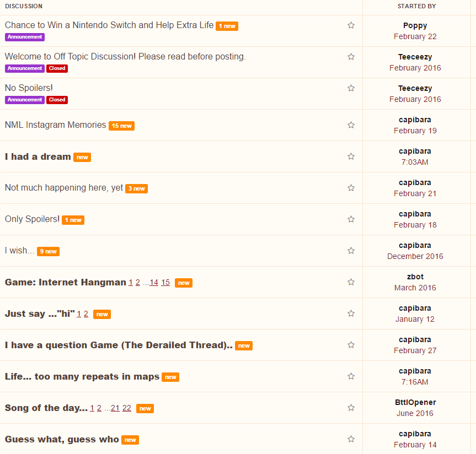Image resolution: width=476 pixels, height=454 pixels.
Task: Open BttlOpener's user profile
Action: 415,402
